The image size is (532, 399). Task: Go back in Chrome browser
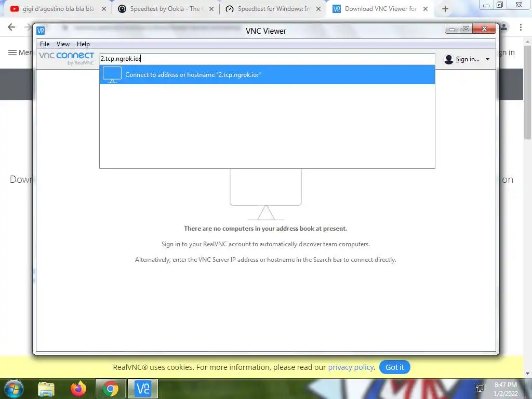tap(11, 27)
